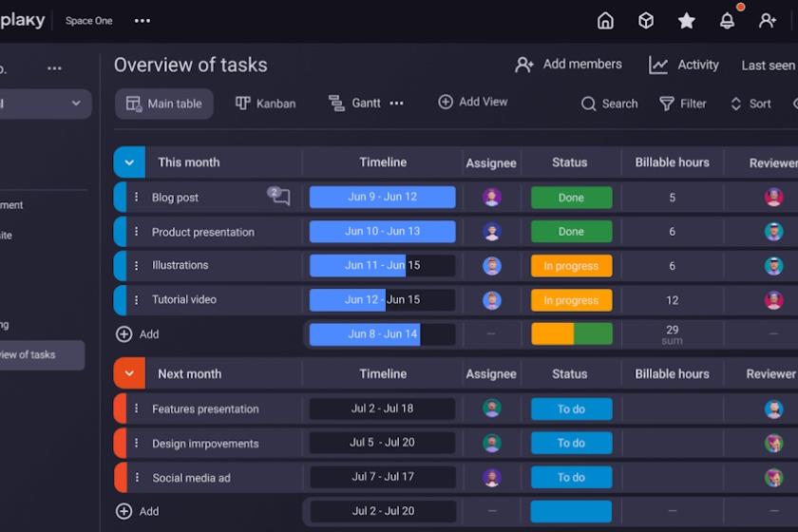Screen dimensions: 798x532
Task: Open row menu dots for Design imrpovements
Action: point(137,443)
